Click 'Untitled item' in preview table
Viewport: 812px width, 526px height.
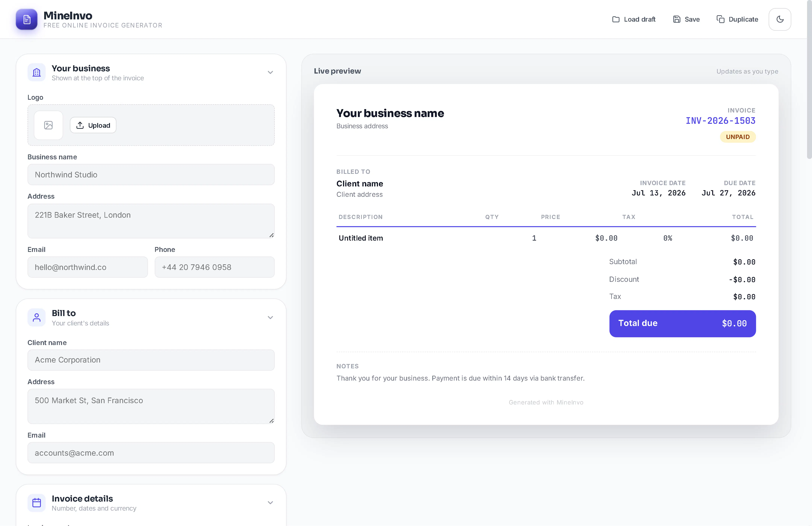361,238
